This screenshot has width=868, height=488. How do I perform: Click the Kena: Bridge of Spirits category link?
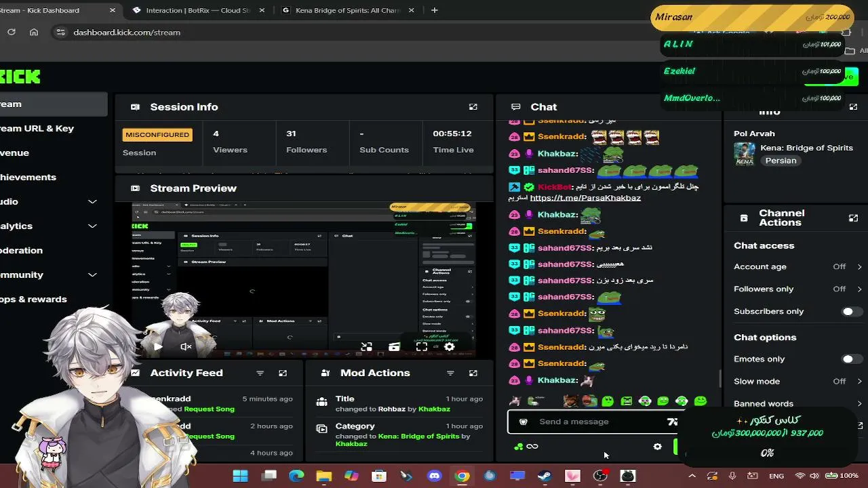click(x=419, y=436)
